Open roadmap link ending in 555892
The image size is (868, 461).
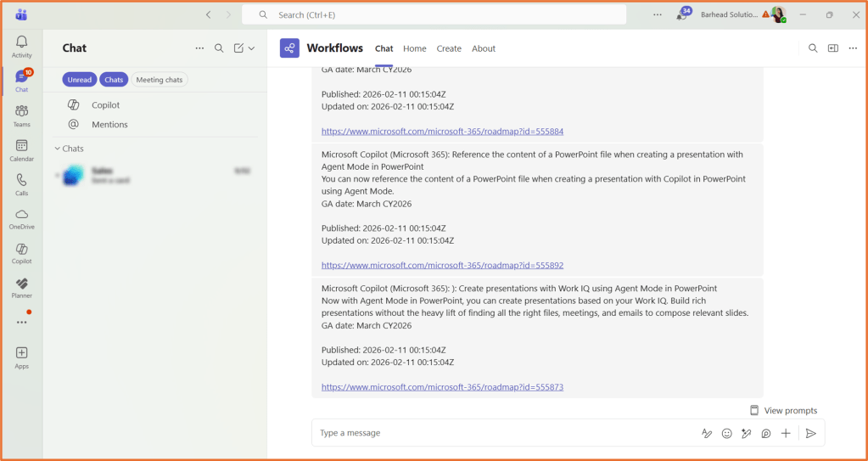point(442,265)
